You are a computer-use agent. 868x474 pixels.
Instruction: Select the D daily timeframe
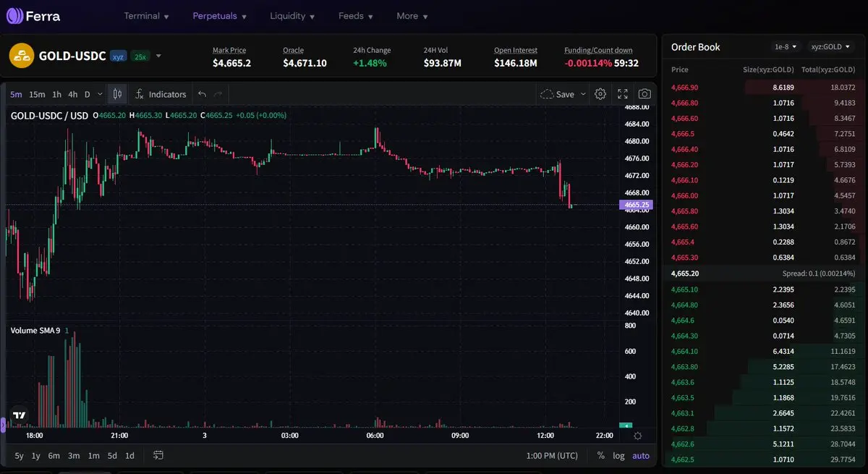click(x=88, y=94)
